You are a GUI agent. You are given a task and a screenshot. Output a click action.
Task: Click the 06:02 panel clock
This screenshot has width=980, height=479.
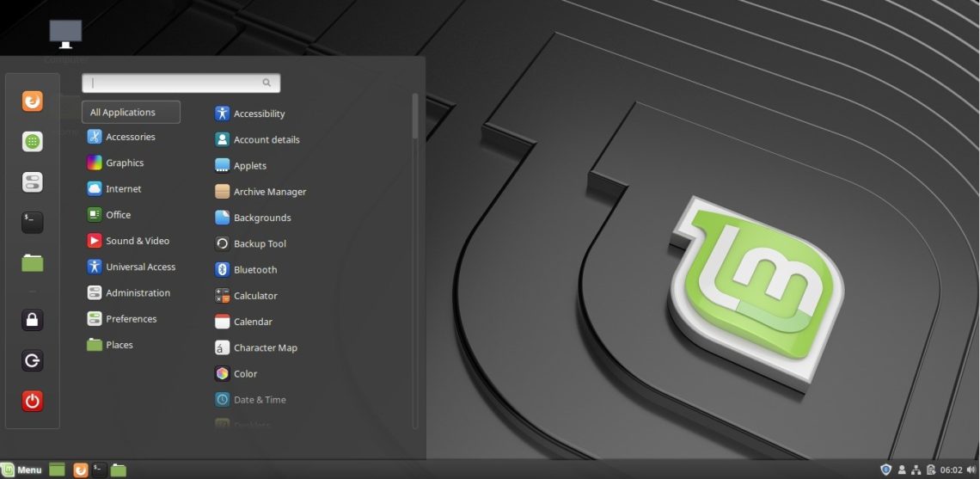pos(952,470)
